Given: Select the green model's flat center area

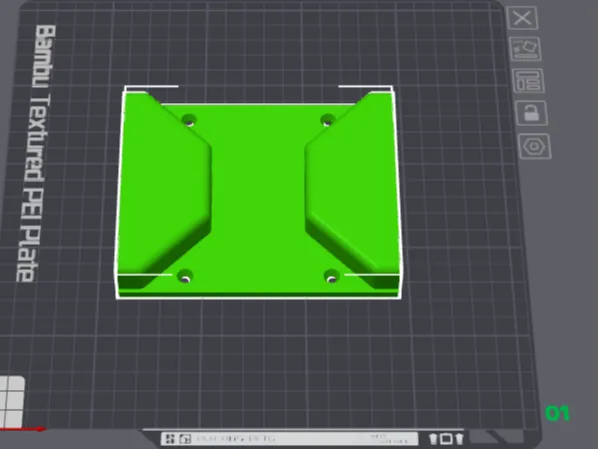Looking at the screenshot, I should 258,199.
